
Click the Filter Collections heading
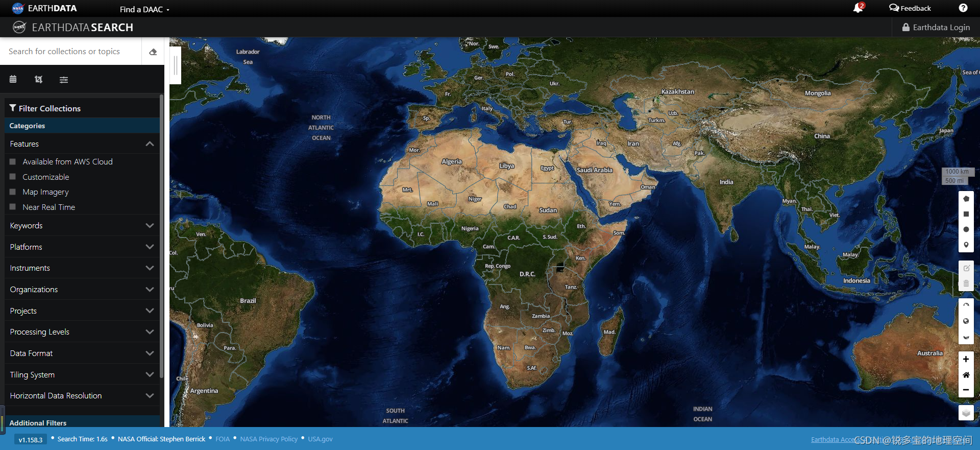point(50,108)
